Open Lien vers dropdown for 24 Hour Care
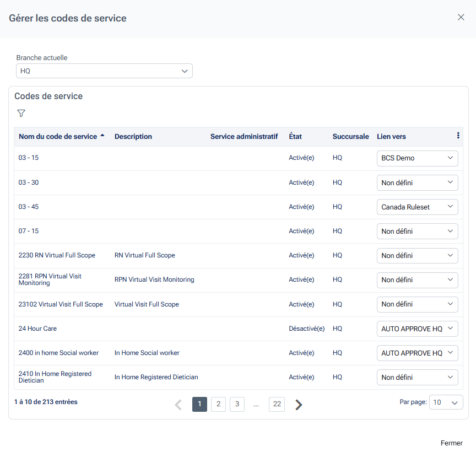The height and width of the screenshot is (457, 476). click(x=417, y=329)
